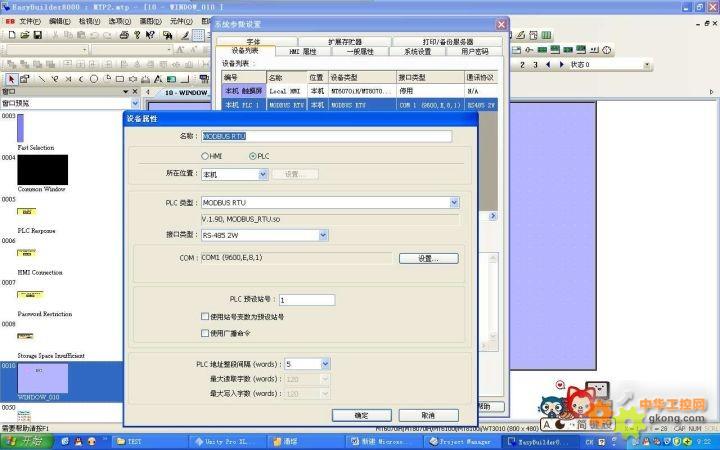
Task: Click the key-shaped security object icon
Action: 529,50
